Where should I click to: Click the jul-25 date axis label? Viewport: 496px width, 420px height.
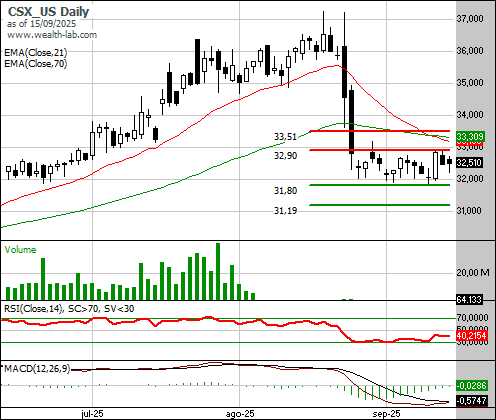(92, 414)
